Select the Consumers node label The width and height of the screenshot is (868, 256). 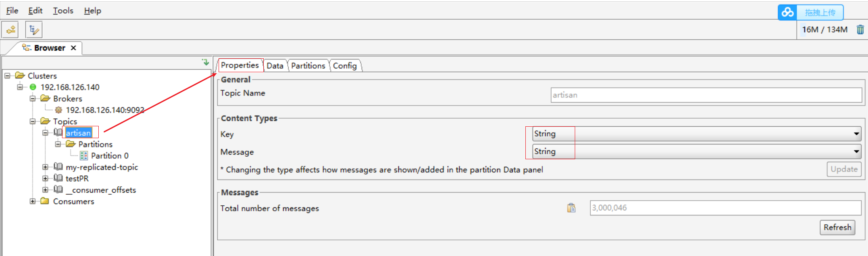73,201
